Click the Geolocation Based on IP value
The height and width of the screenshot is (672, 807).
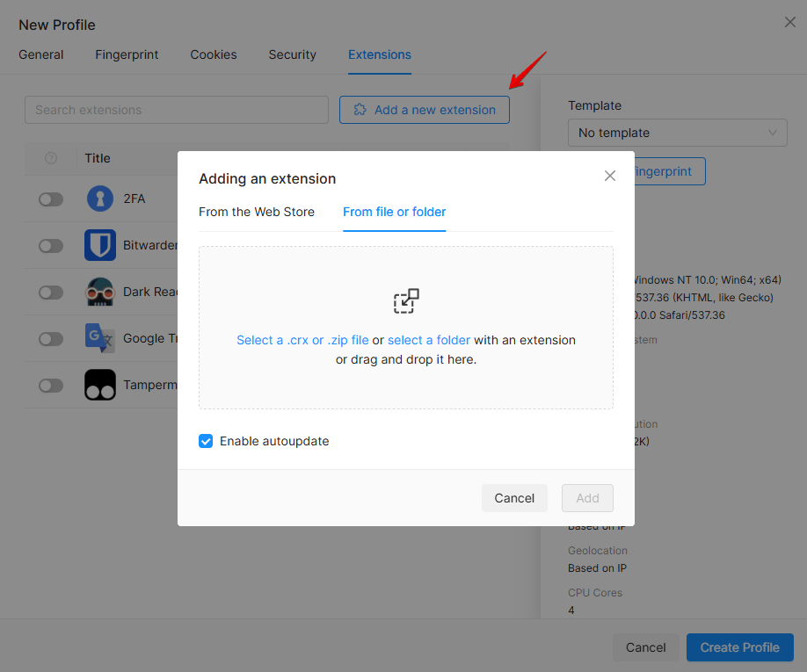click(597, 568)
